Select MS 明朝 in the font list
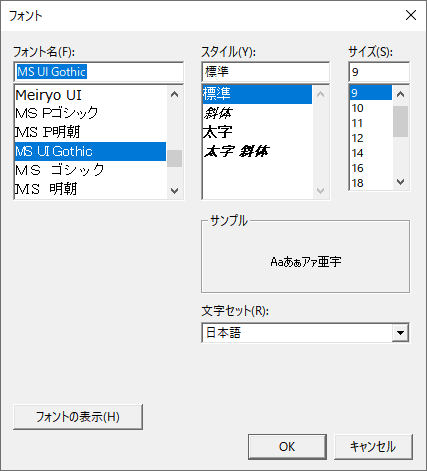Screen dimensions: 427x471 click(90, 189)
